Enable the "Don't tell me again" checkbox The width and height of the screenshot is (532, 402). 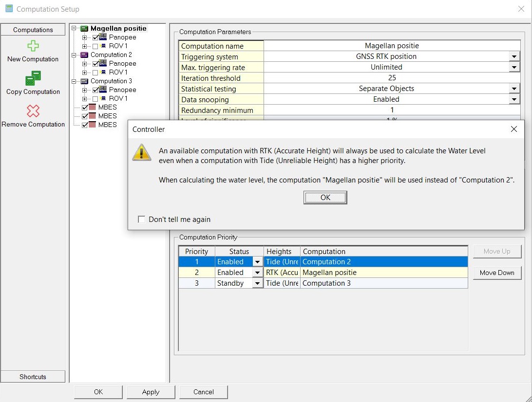click(142, 219)
